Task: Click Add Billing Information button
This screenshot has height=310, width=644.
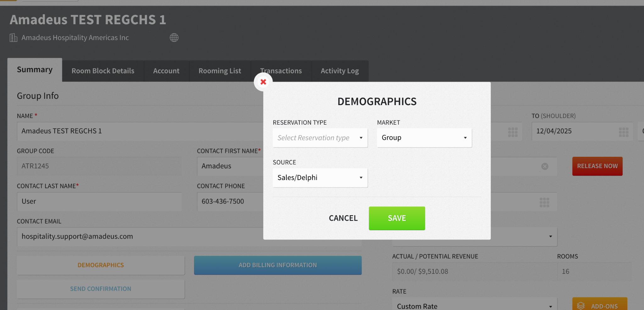Action: click(278, 265)
